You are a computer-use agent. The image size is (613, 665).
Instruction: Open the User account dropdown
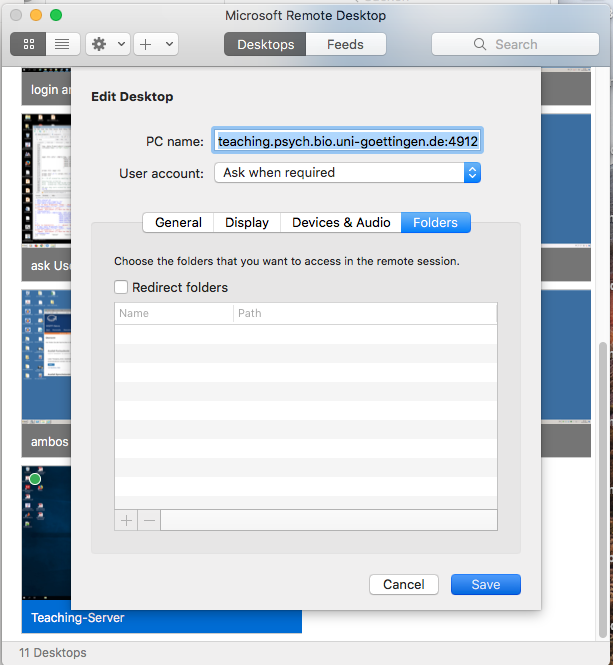pyautogui.click(x=347, y=173)
